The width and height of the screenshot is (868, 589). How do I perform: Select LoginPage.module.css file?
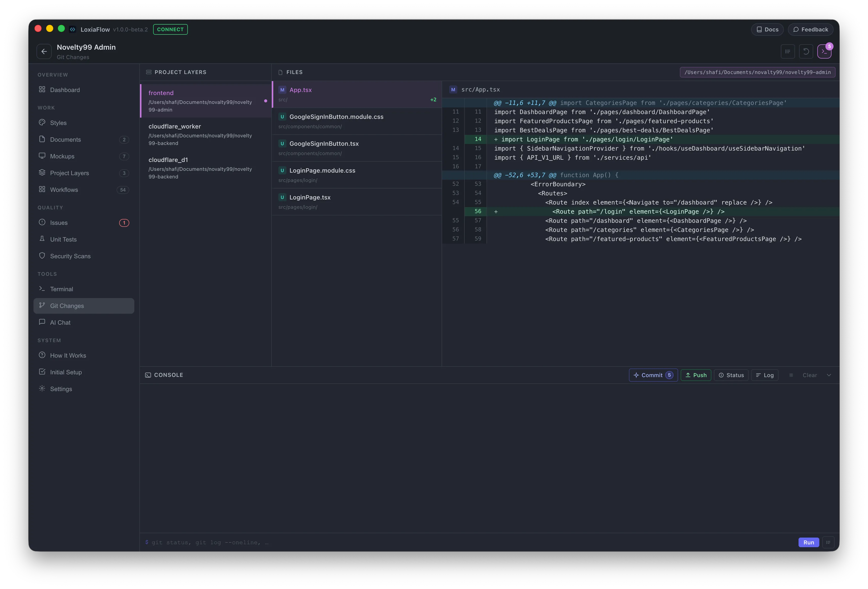[x=357, y=175]
